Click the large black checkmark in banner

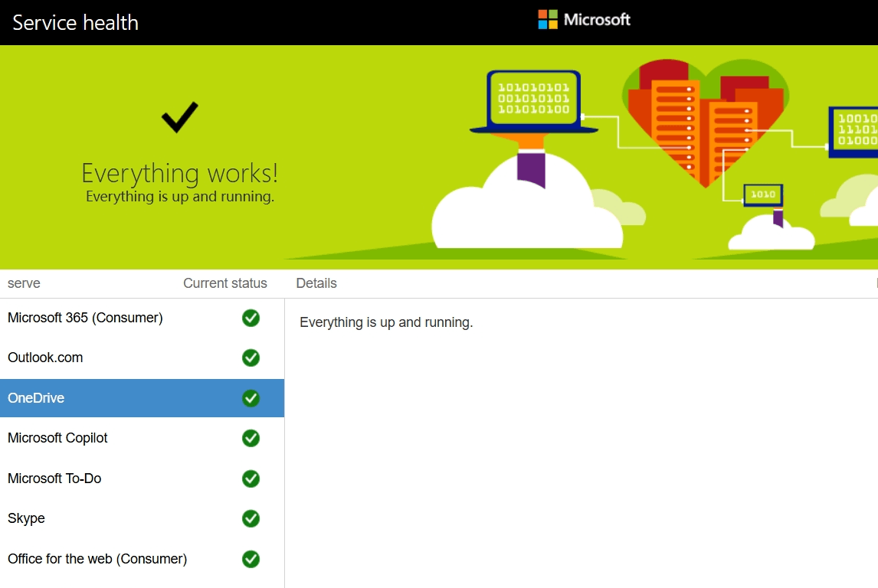(180, 117)
